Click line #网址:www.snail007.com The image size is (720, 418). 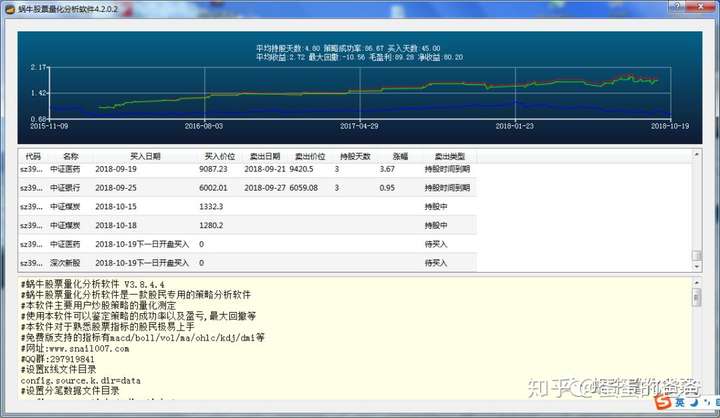75,349
